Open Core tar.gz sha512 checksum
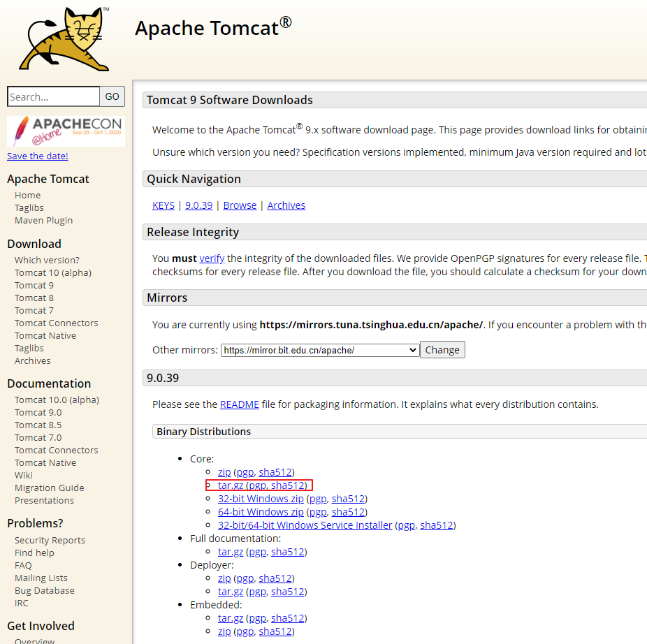Viewport: 647px width, 644px height. point(288,485)
